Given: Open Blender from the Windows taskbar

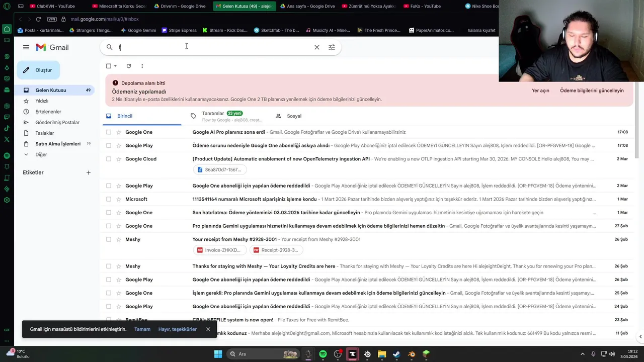Looking at the screenshot, I should click(412, 354).
